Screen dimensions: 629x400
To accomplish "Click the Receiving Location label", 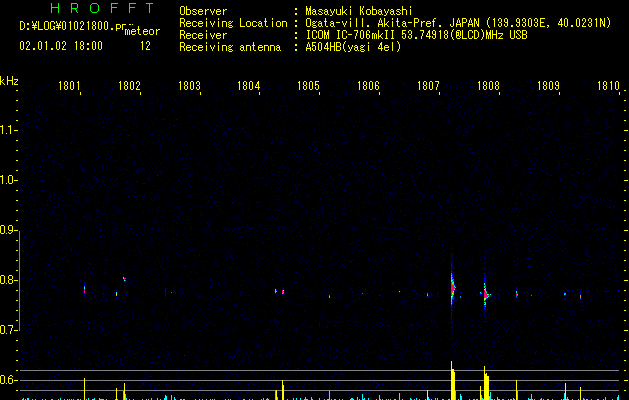I will coord(233,23).
